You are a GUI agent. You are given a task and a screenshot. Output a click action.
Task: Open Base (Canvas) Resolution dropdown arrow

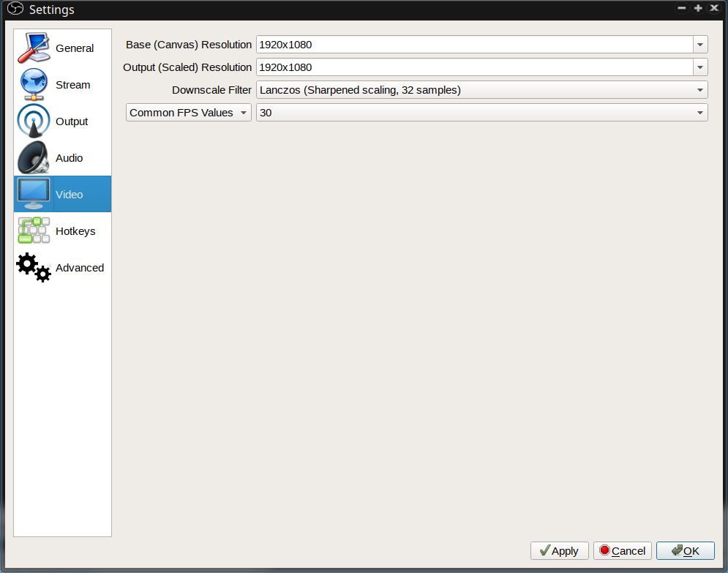tap(700, 45)
